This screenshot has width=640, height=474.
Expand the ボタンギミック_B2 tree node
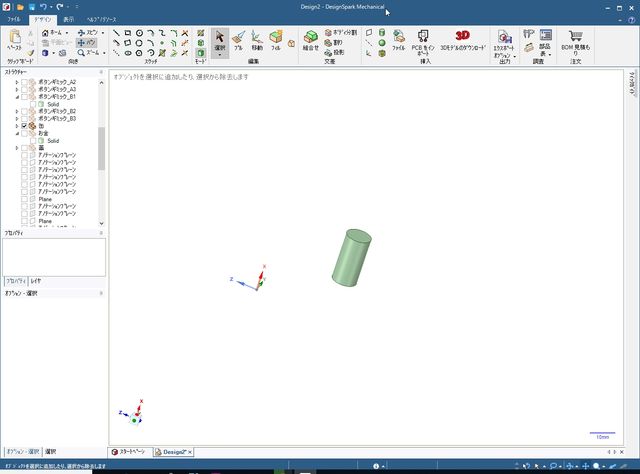click(x=17, y=111)
